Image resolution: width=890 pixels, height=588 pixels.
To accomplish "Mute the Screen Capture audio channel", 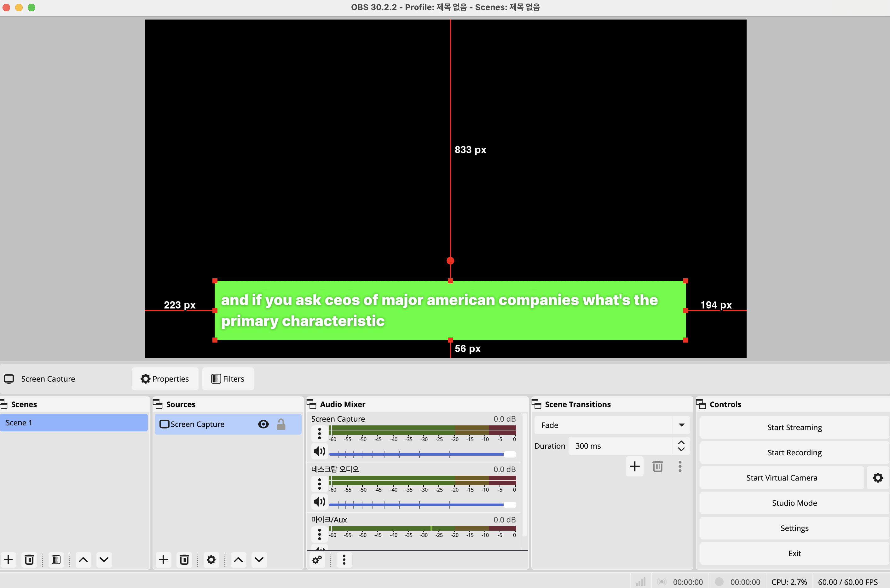I will [319, 451].
